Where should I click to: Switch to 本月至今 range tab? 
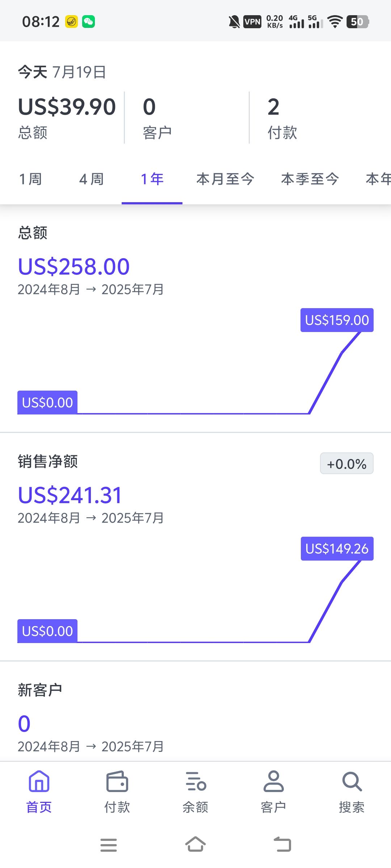click(x=225, y=179)
